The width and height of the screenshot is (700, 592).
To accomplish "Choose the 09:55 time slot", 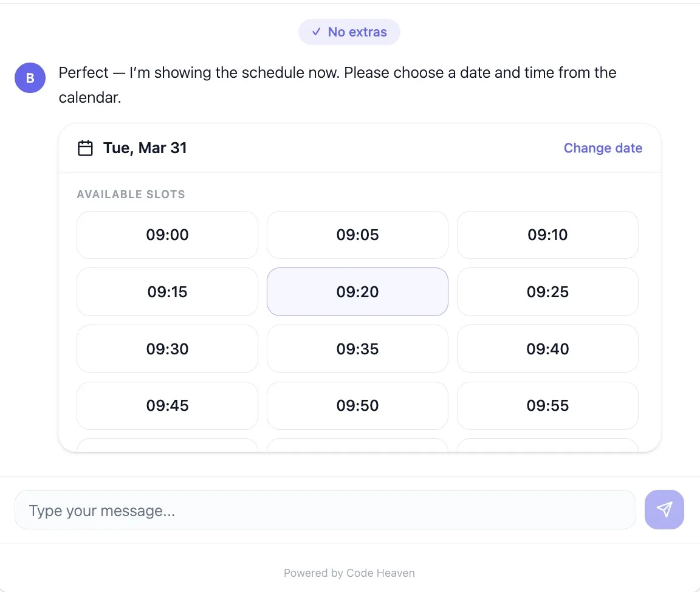I will (x=547, y=405).
